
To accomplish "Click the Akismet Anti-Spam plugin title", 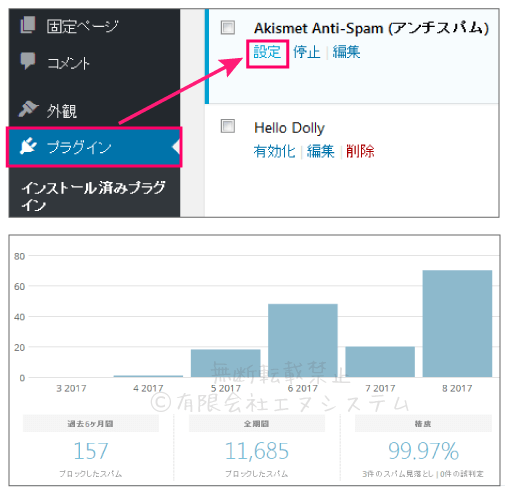I will click(x=371, y=28).
